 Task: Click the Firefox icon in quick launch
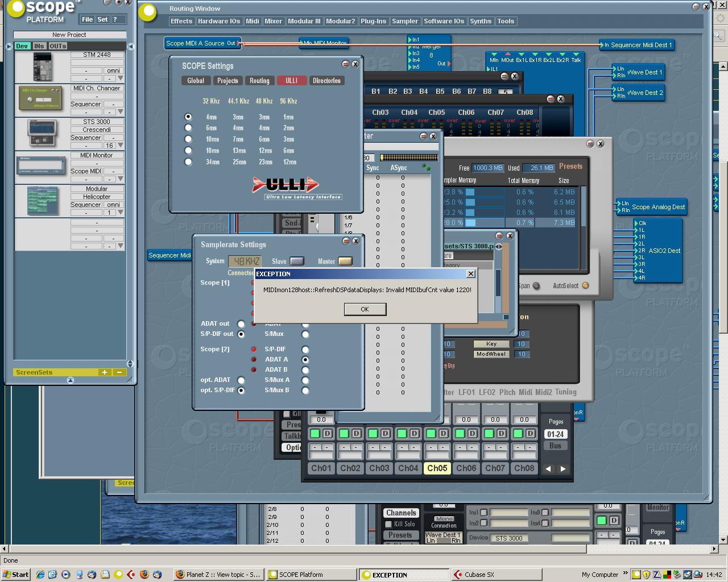pos(144,575)
